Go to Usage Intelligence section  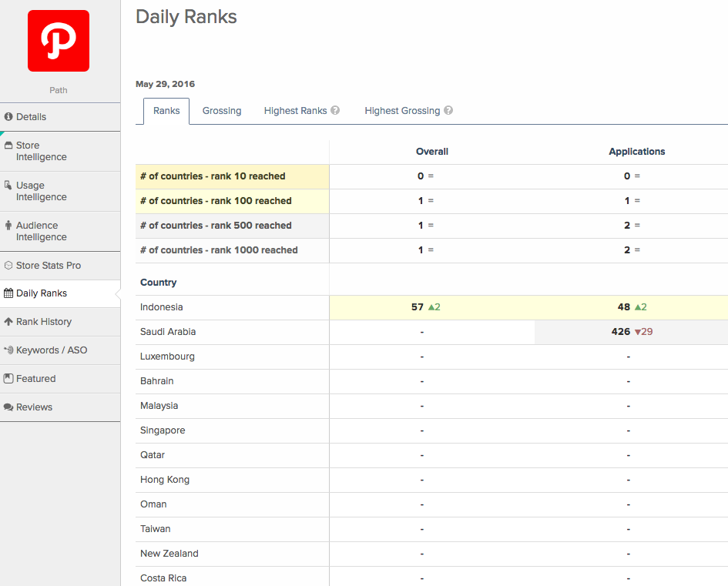click(60, 191)
